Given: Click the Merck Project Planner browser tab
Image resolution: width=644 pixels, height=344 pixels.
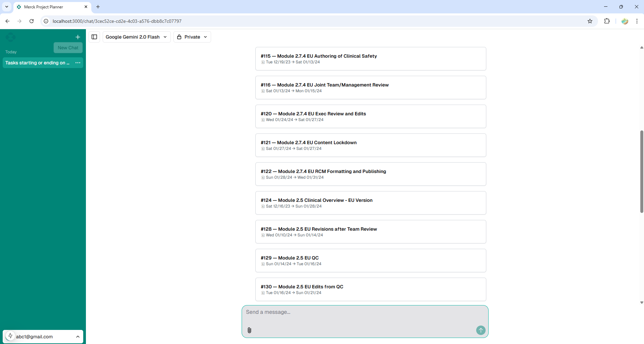Looking at the screenshot, I should pos(50,7).
